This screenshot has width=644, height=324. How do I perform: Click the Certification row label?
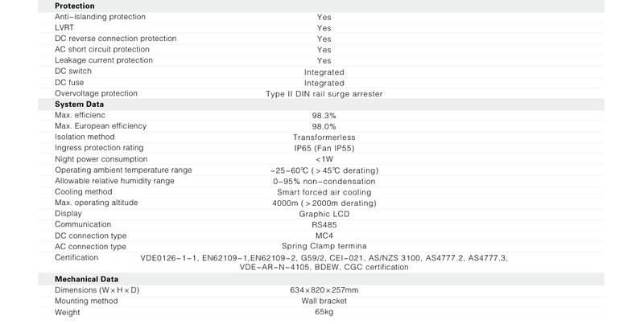point(76,257)
